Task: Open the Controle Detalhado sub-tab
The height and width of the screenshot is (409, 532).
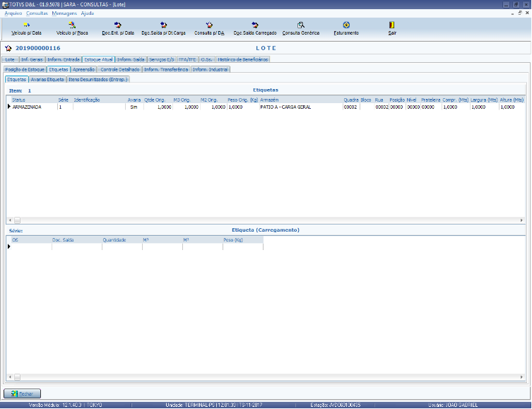Action: click(x=120, y=69)
